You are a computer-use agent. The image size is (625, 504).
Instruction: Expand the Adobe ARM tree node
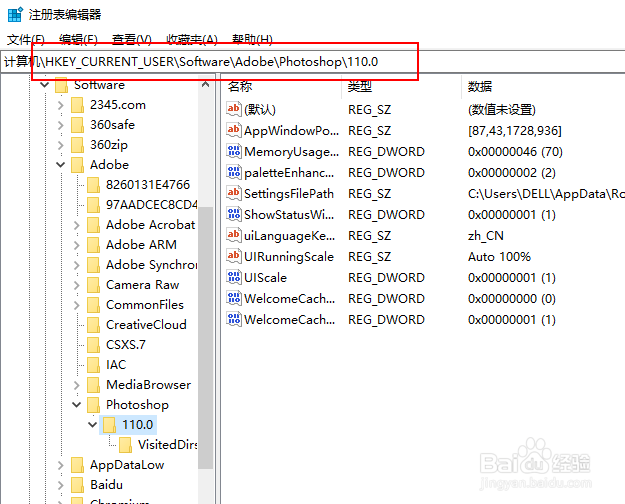pos(77,245)
